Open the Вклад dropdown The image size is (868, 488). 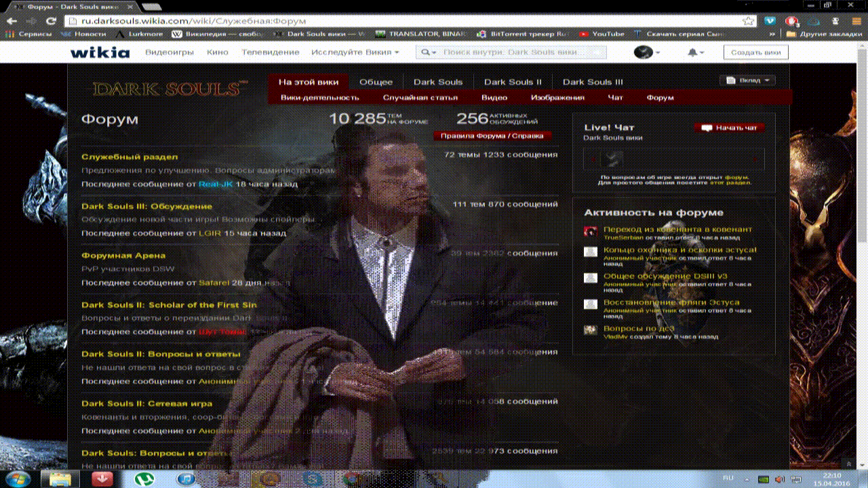(747, 81)
